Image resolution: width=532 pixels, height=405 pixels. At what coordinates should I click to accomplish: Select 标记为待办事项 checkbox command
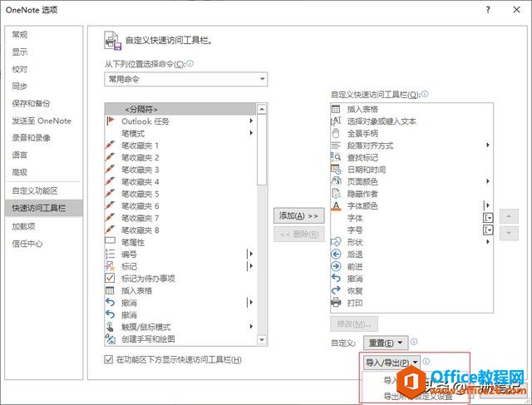click(x=110, y=278)
